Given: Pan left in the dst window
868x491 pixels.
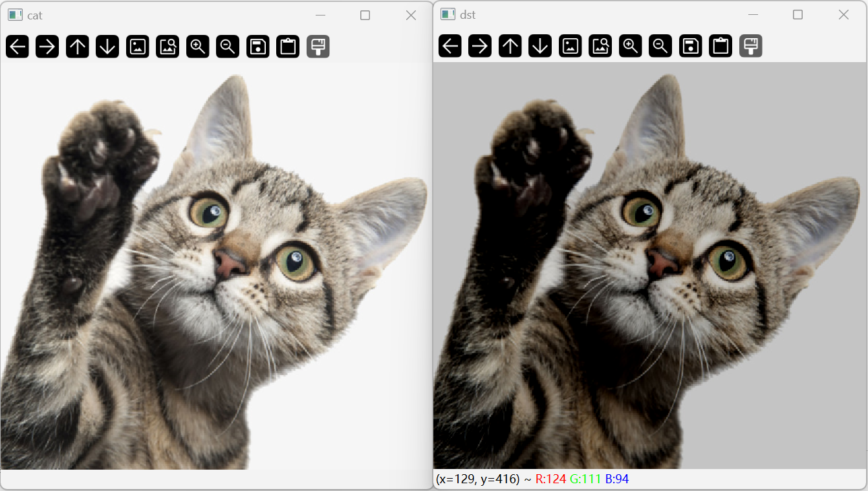Looking at the screenshot, I should point(450,46).
